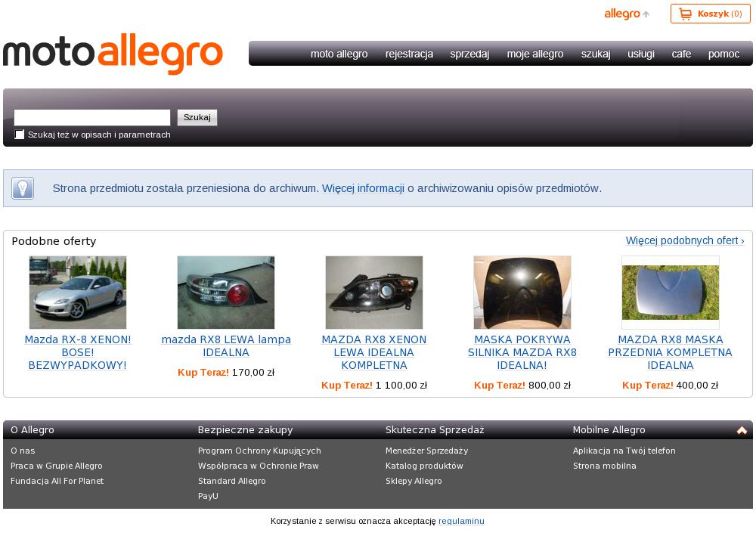Tick 'Szukaj też w opisach i parametrach' checkbox
756x536 pixels.
click(x=20, y=135)
